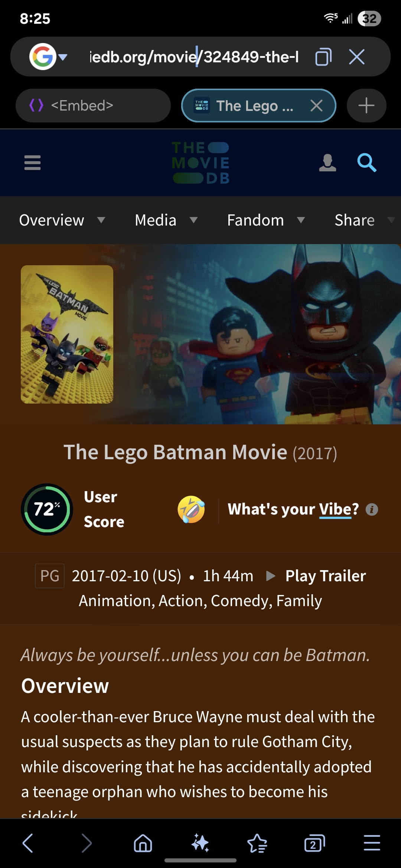Tap the browser home icon
The image size is (401, 868).
coord(143,843)
